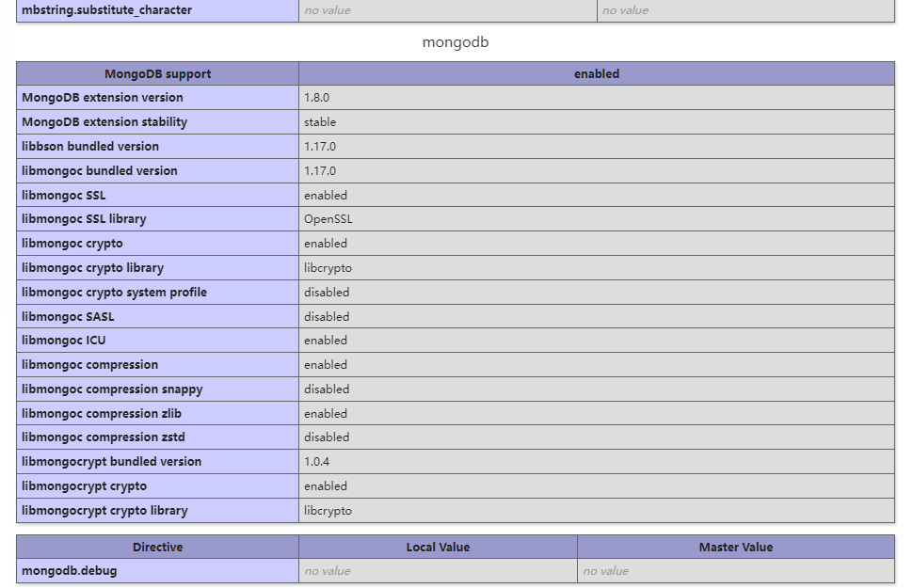The image size is (913, 588).
Task: Select the version value "1.8.0"
Action: tap(317, 98)
